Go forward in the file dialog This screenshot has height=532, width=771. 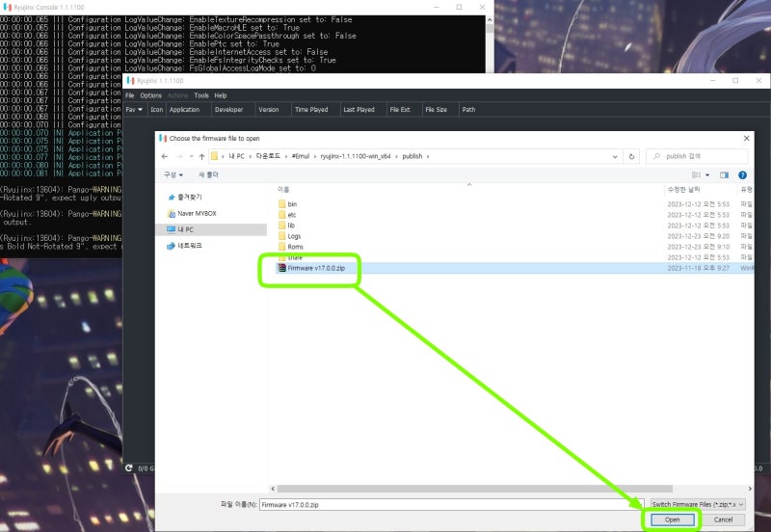tap(179, 156)
